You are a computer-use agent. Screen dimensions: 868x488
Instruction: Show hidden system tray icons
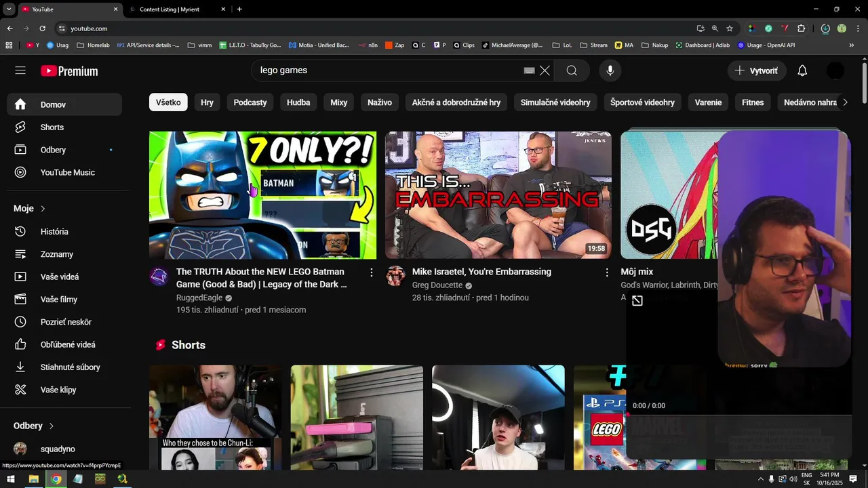(x=760, y=479)
